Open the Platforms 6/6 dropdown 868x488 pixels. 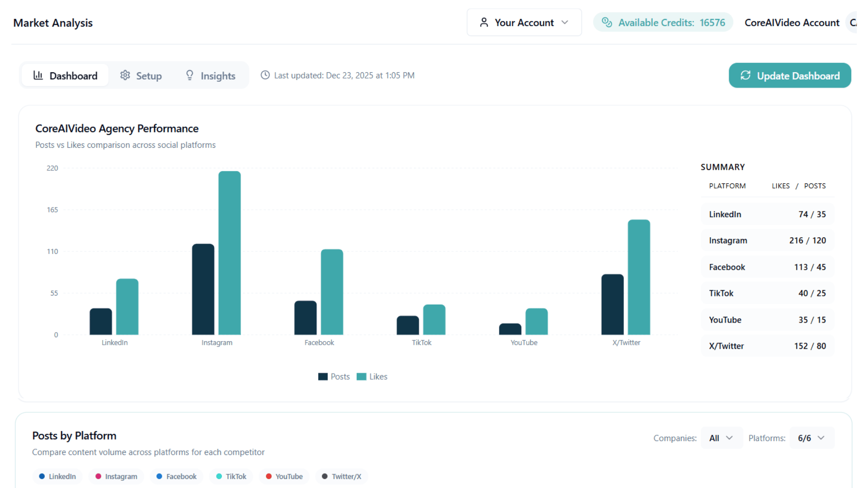pos(811,438)
